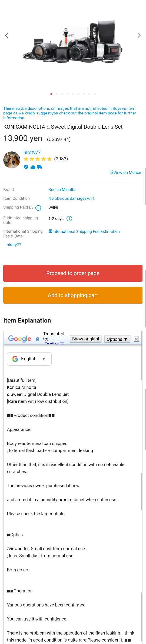Click seller hiroty77 dog avatar
The image size is (146, 644).
[12, 160]
